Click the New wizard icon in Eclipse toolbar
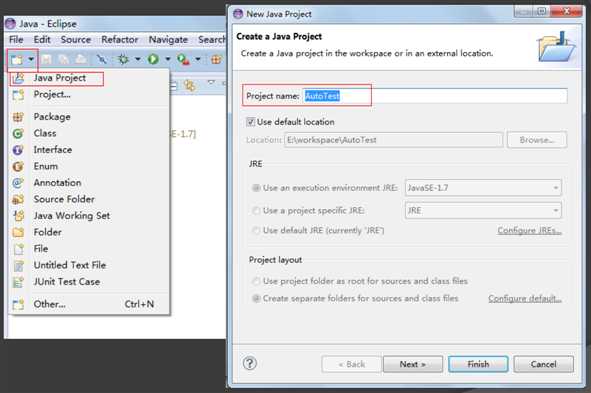The width and height of the screenshot is (591, 393). 17,60
